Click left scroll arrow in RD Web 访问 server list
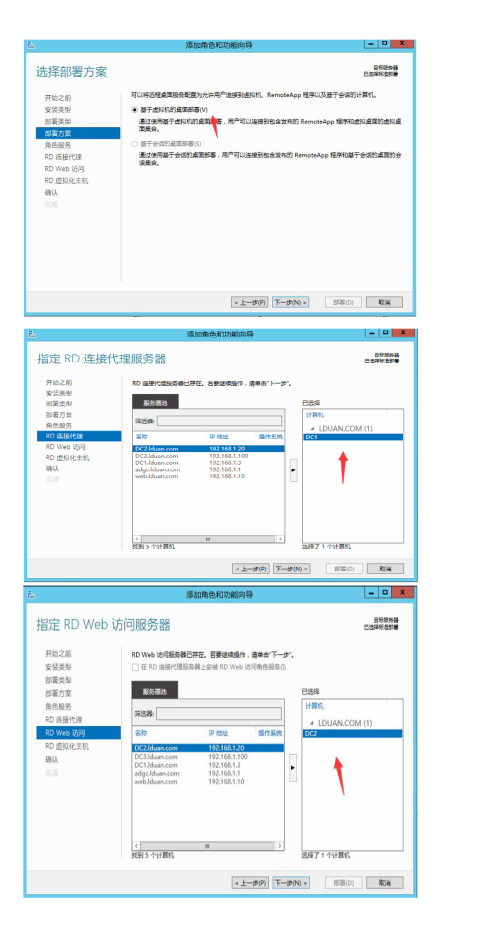The height and width of the screenshot is (935, 500). click(x=136, y=846)
